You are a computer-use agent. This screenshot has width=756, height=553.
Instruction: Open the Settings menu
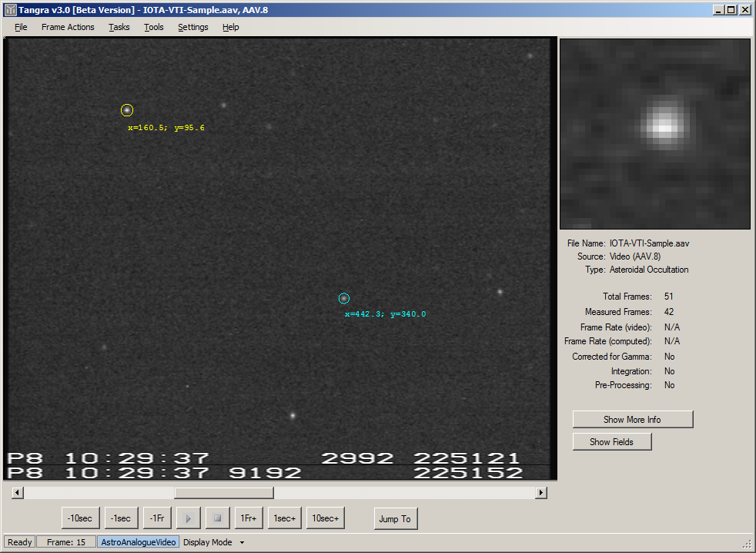tap(193, 27)
